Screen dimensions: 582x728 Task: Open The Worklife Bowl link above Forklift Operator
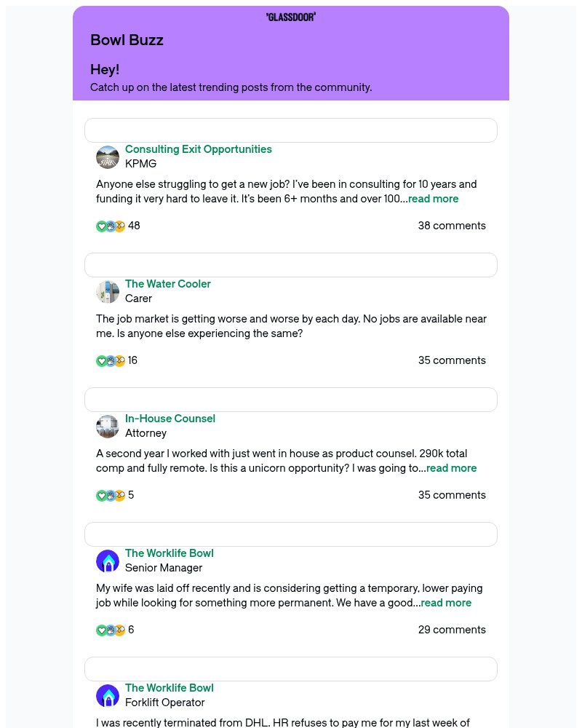[x=169, y=688]
